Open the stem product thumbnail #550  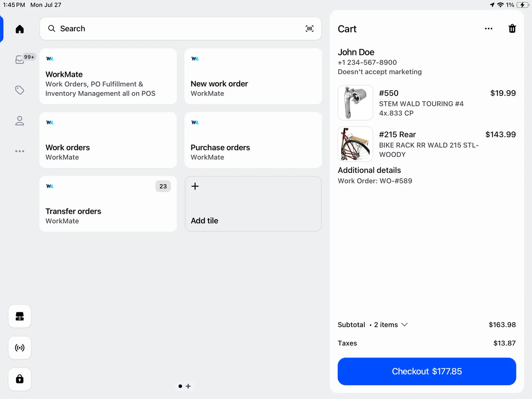coord(355,103)
